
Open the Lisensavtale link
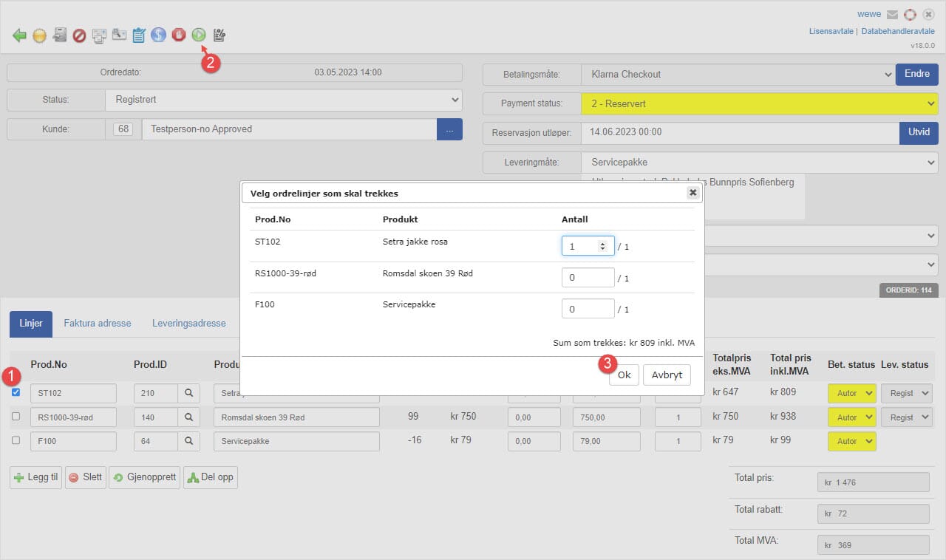831,32
